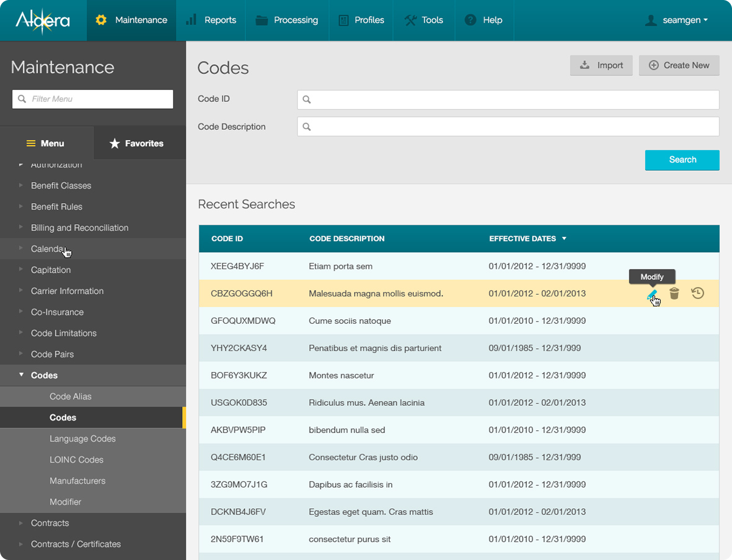732x560 pixels.
Task: Sort by Effective Dates arrow
Action: [564, 238]
